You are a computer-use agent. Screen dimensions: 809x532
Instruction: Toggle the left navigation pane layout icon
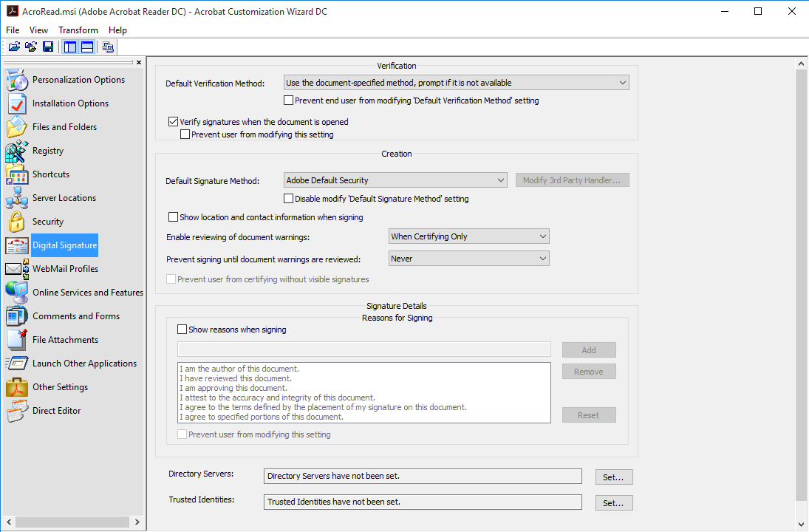click(70, 47)
